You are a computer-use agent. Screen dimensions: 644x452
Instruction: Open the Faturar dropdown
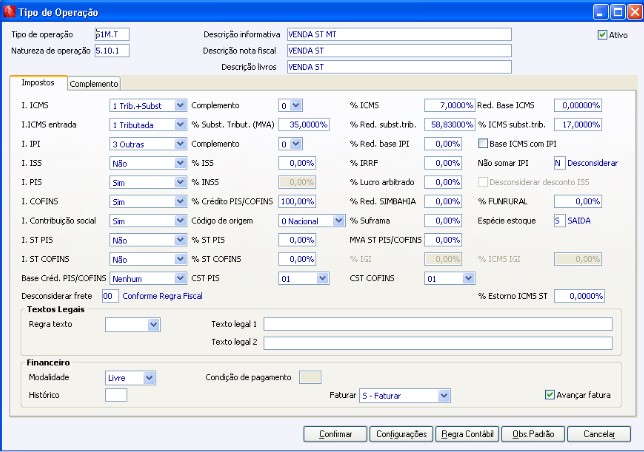443,395
